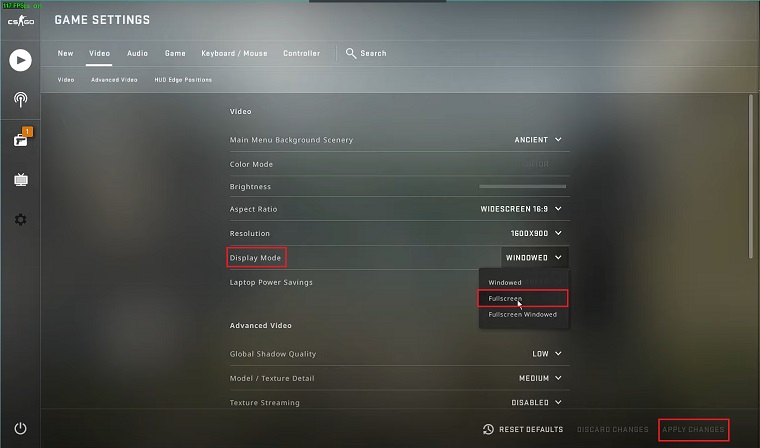Switch to the Video settings tab

tap(99, 53)
